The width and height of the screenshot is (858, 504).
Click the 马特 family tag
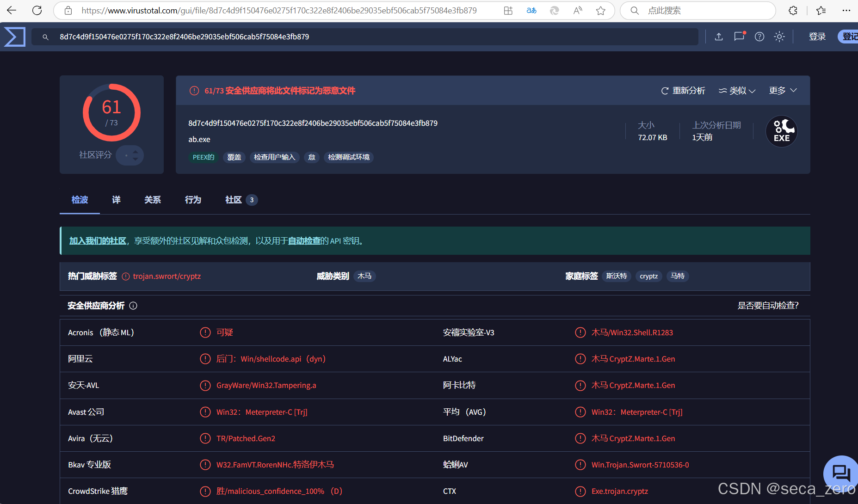click(678, 276)
